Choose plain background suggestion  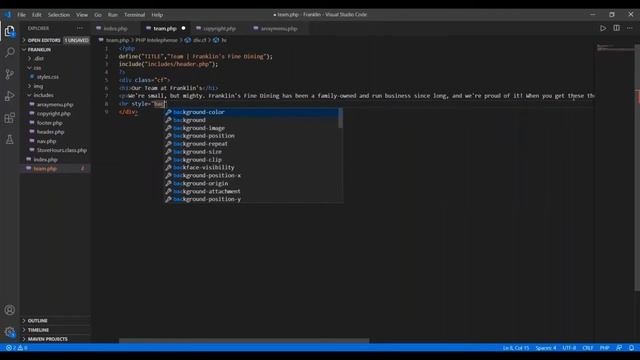(x=251, y=120)
